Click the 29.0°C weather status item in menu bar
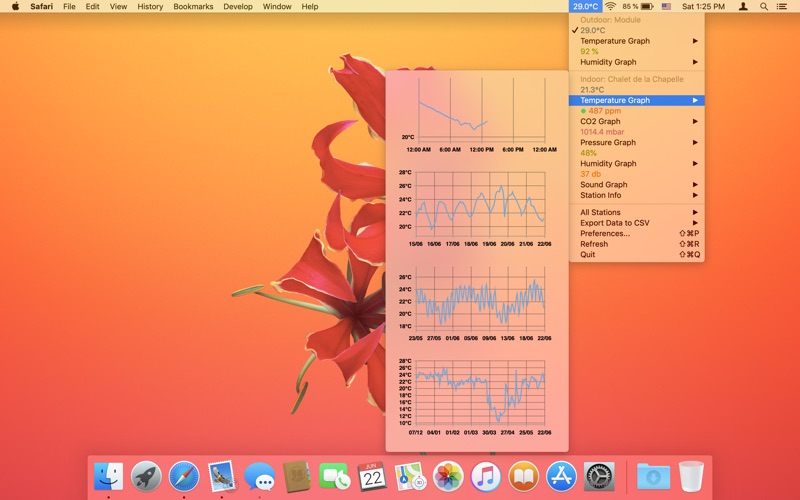 (x=585, y=6)
